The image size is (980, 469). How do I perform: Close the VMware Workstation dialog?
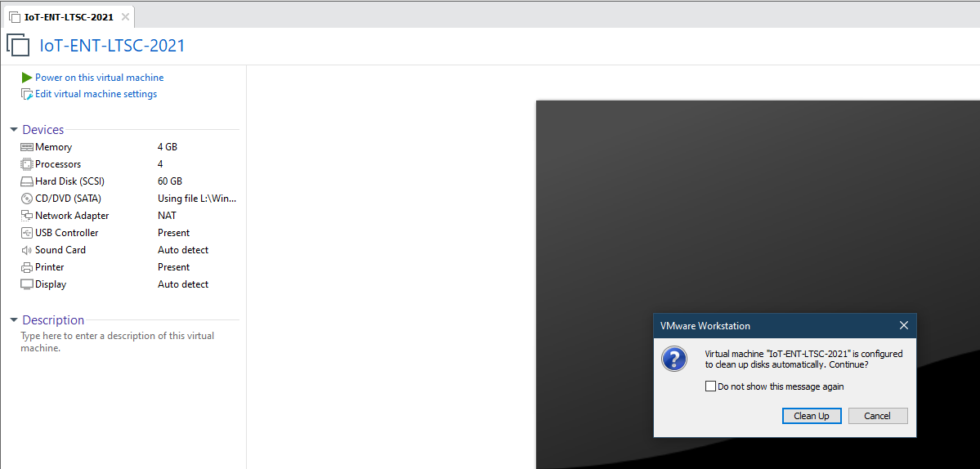pyautogui.click(x=903, y=325)
